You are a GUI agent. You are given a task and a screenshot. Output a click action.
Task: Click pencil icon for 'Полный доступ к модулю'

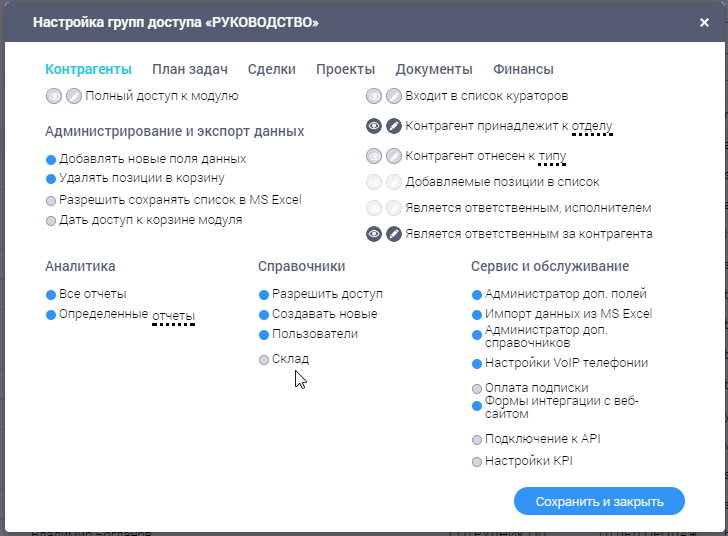[74, 97]
